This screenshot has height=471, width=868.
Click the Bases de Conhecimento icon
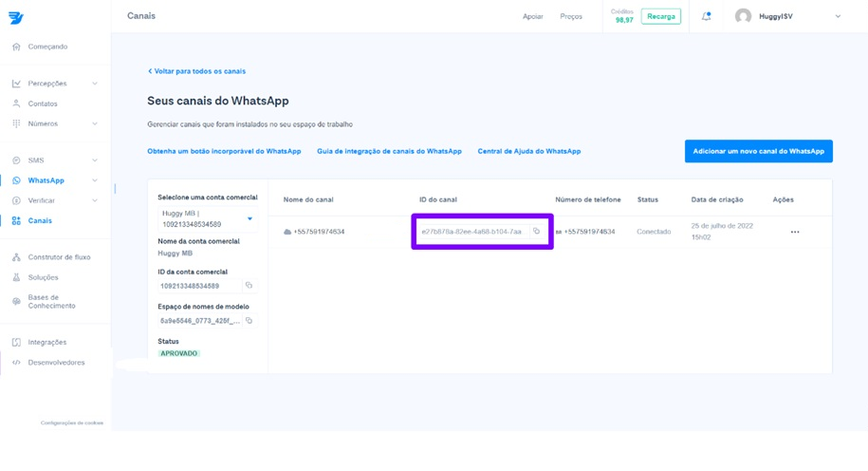click(x=16, y=301)
